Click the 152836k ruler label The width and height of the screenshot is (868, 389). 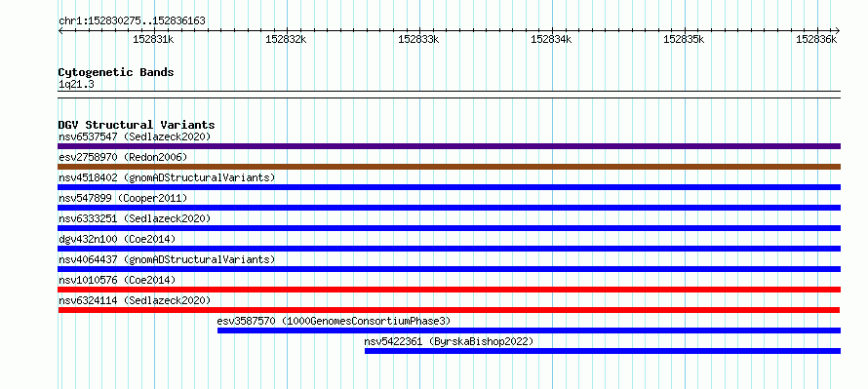pos(816,39)
